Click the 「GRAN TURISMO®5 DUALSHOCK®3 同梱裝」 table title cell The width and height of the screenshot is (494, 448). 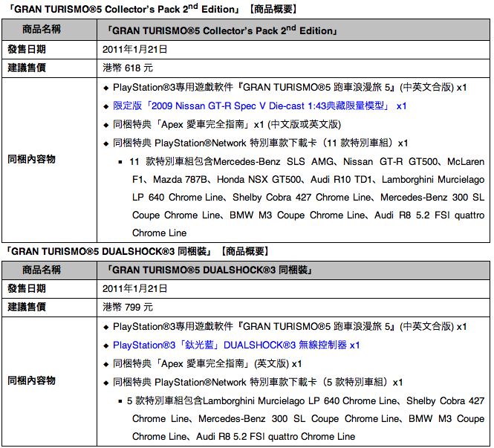point(293,270)
